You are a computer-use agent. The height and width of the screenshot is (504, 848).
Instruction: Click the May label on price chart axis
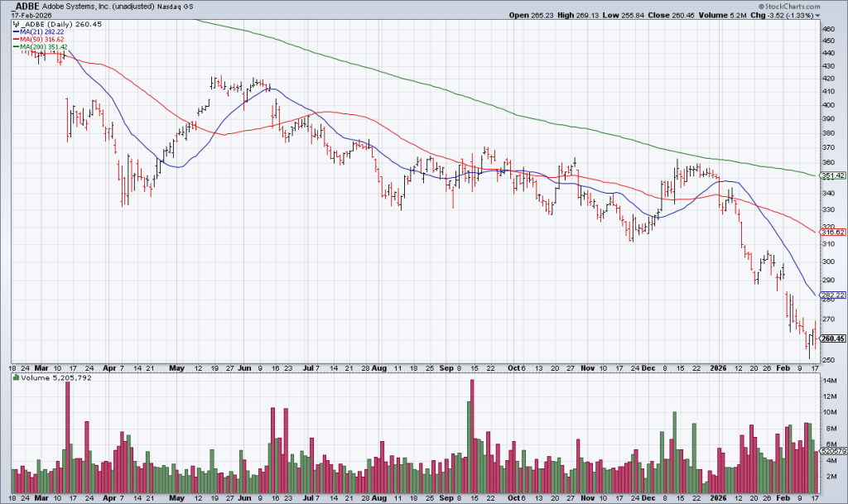point(177,368)
